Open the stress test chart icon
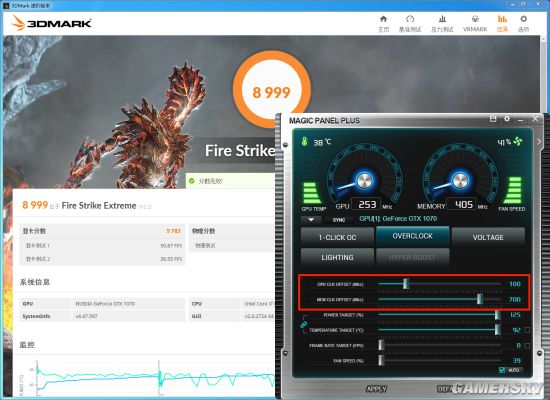 click(442, 19)
